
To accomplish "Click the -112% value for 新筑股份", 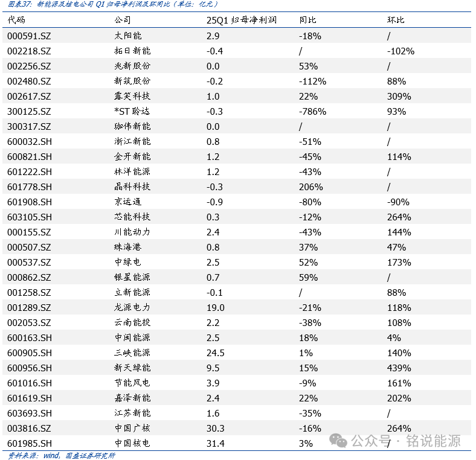I will 313,81.
